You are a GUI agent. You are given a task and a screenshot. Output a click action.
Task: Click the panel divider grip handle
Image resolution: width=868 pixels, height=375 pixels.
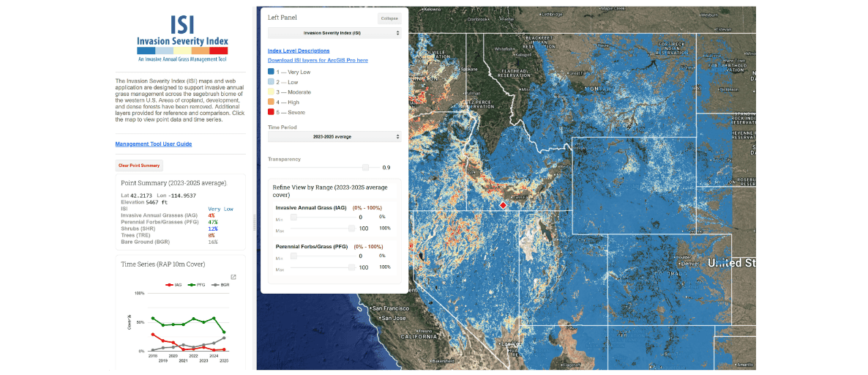[255, 222]
